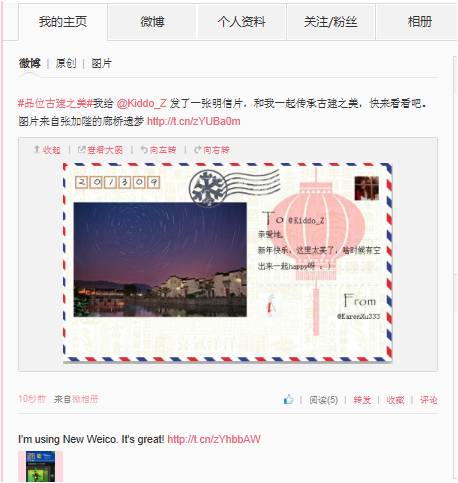Click 收藏 to favorite the post

click(x=395, y=400)
